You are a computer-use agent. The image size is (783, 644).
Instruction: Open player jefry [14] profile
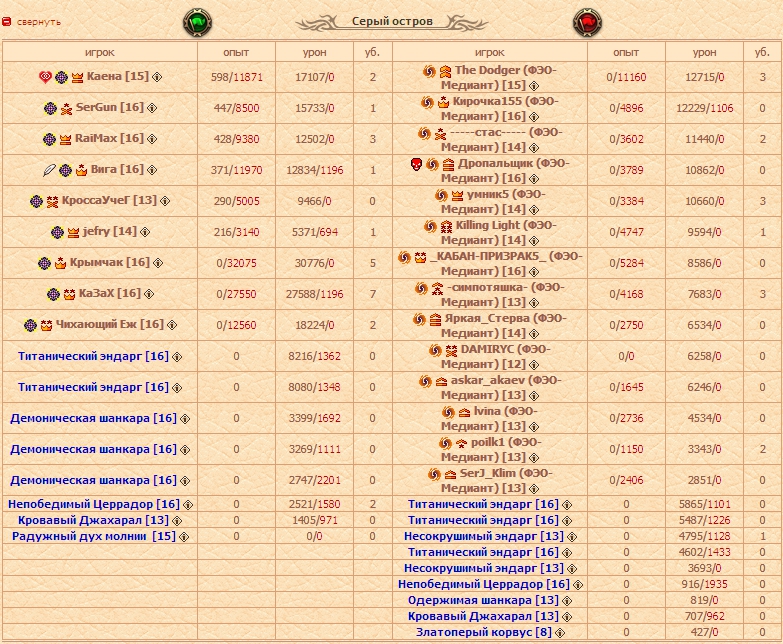pyautogui.click(x=109, y=231)
